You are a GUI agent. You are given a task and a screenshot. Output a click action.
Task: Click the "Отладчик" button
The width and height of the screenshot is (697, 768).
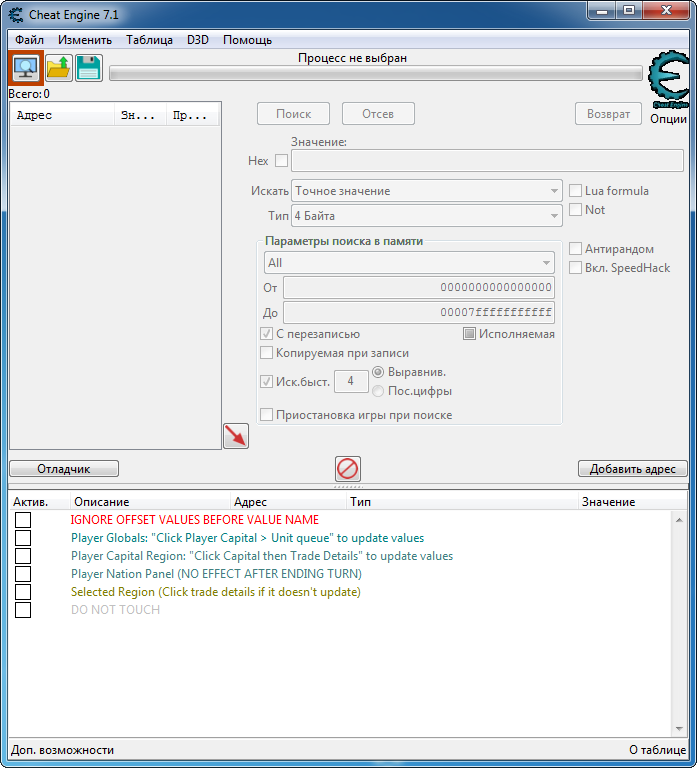tap(64, 469)
